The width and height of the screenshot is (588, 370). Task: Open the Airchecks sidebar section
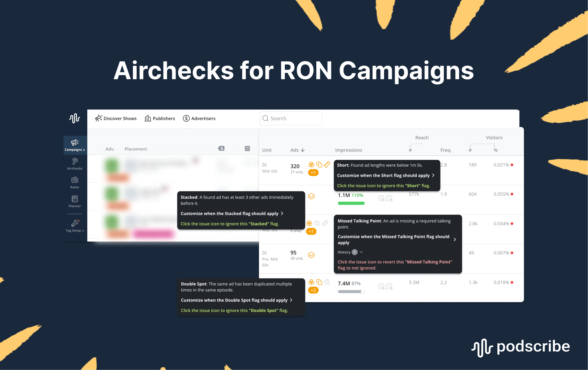pos(75,164)
